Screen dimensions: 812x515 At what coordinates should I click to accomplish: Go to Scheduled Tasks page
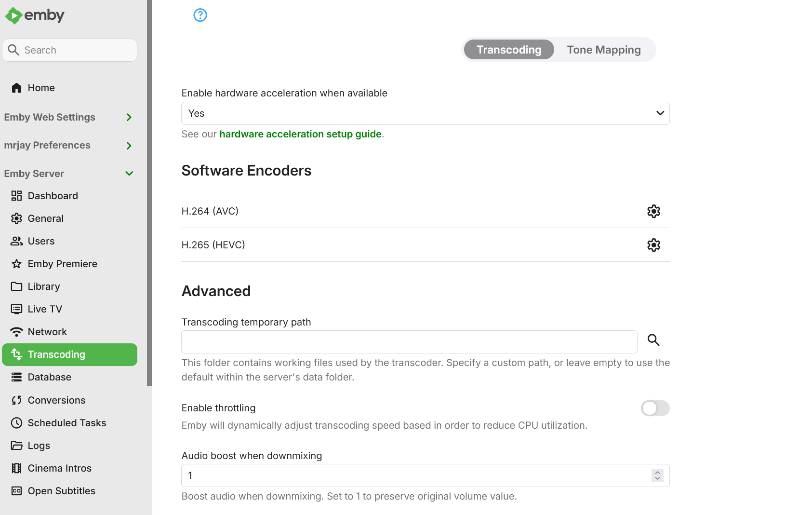pyautogui.click(x=67, y=423)
